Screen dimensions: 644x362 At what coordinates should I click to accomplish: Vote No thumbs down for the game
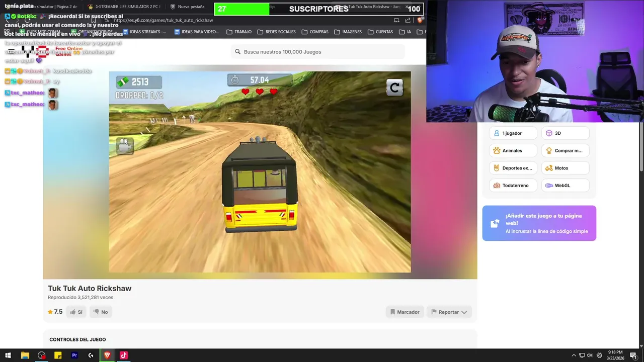click(101, 312)
